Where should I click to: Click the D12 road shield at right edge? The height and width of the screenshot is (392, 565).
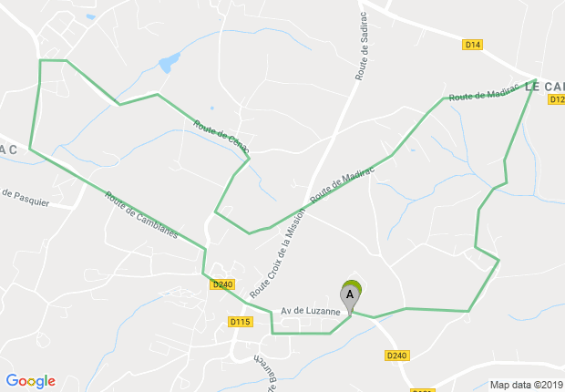coord(557,99)
